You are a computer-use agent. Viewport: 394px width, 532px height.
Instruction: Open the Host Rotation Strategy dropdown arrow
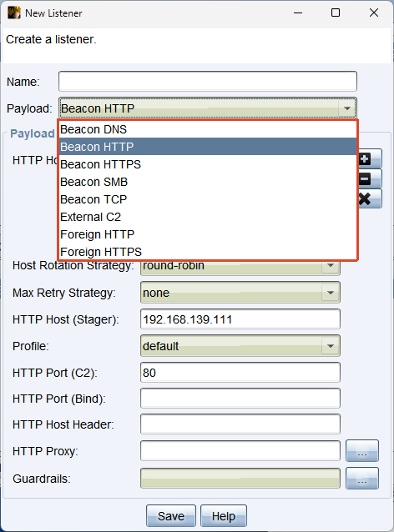tap(331, 266)
